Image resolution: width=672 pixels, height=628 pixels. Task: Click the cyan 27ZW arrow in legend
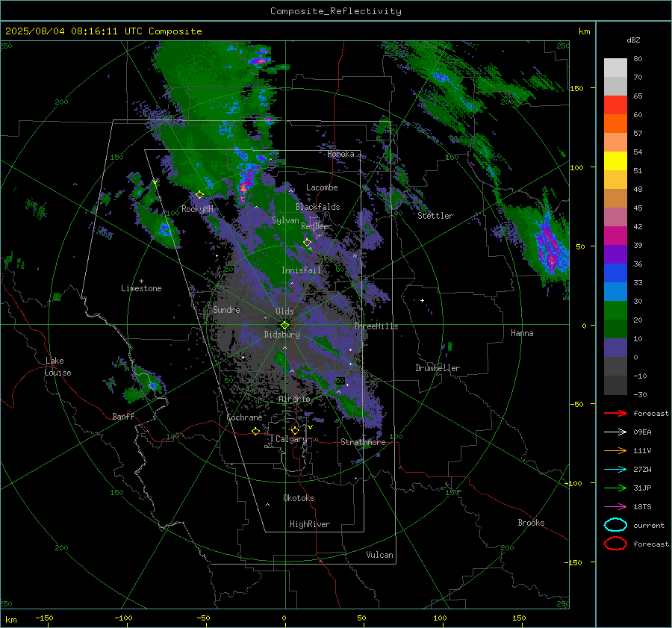pyautogui.click(x=615, y=470)
